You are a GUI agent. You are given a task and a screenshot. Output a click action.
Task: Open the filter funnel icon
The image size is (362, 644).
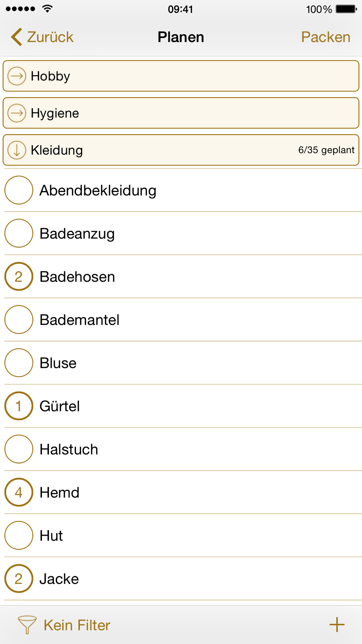[x=27, y=624]
